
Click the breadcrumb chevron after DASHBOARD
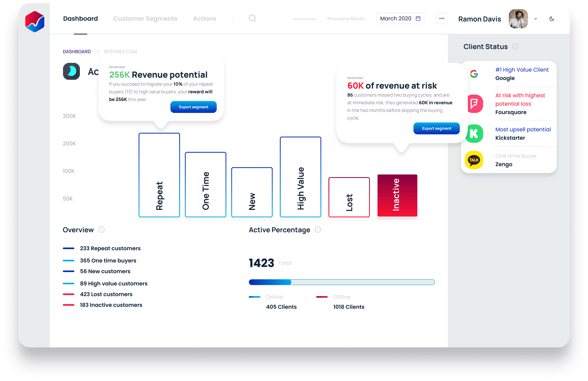coord(98,51)
